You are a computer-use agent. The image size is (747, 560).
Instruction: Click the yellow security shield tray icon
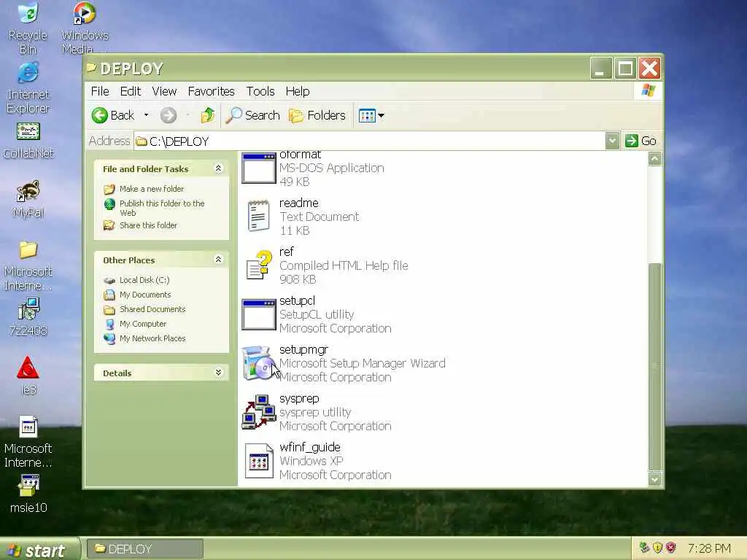click(657, 548)
